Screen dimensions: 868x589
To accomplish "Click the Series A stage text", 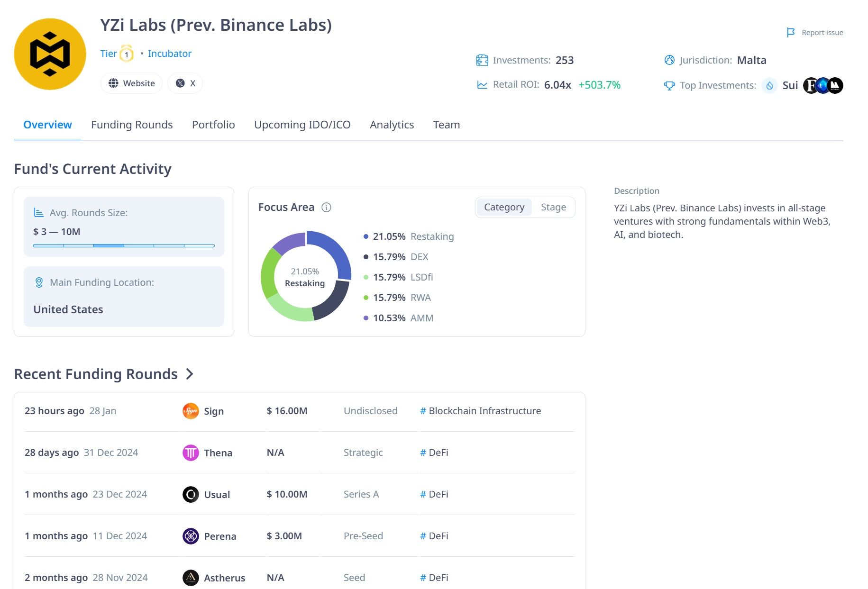I will [361, 494].
